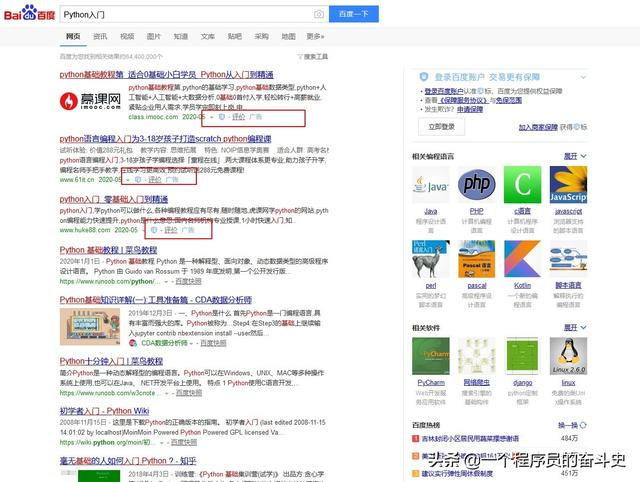Screen dimensions: 640x482
Task: Click the Baidu logo
Action: 29,15
